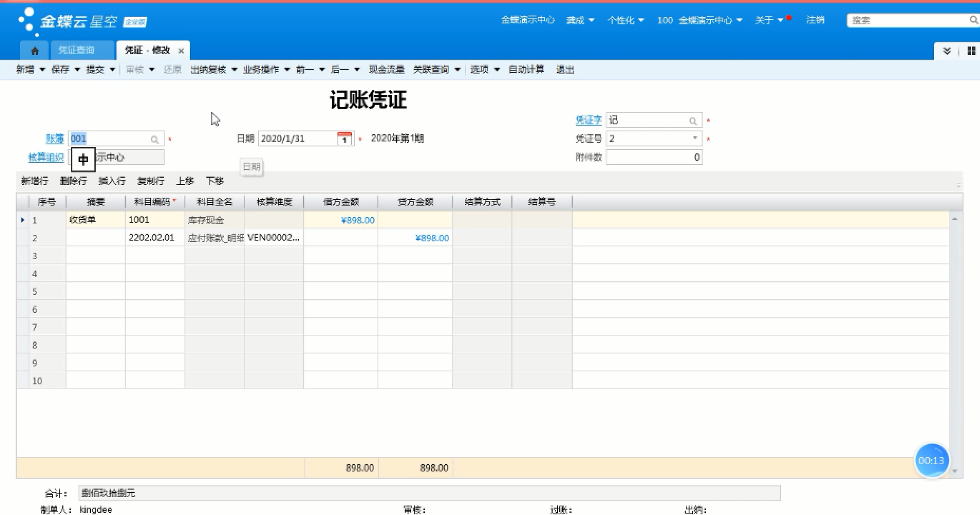This screenshot has height=515, width=980.
Task: Click the double-chevron collapse icon at top right
Action: (947, 51)
